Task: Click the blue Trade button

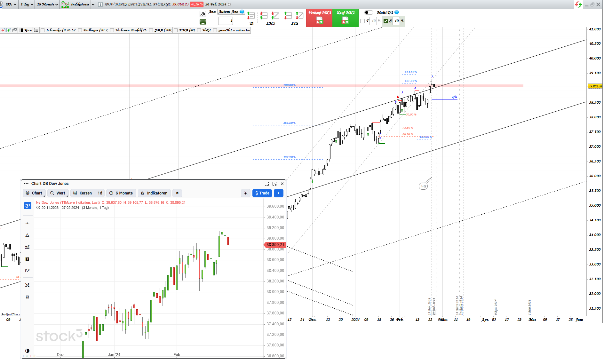Action: point(262,193)
